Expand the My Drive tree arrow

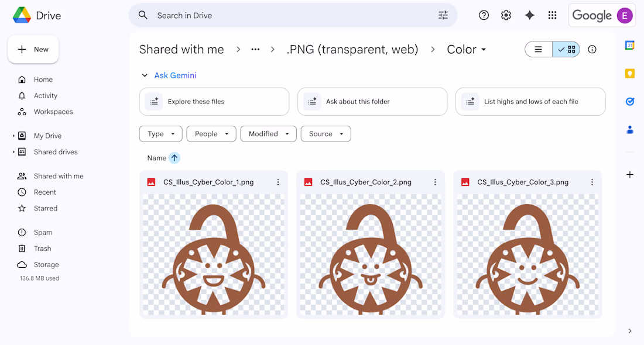pyautogui.click(x=13, y=136)
